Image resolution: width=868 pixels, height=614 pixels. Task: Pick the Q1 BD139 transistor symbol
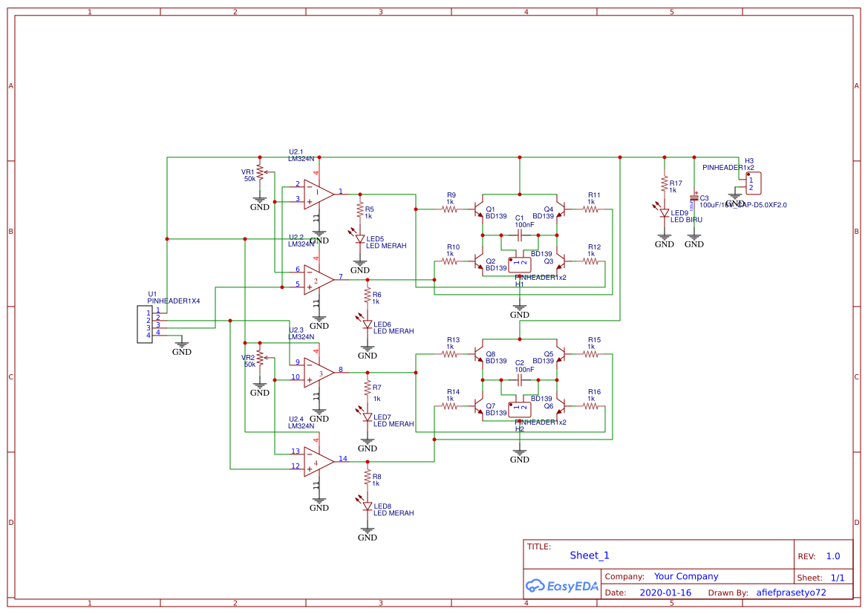pos(480,210)
